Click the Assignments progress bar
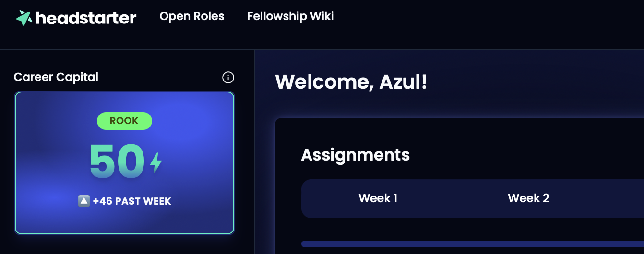644x254 pixels. [x=473, y=244]
